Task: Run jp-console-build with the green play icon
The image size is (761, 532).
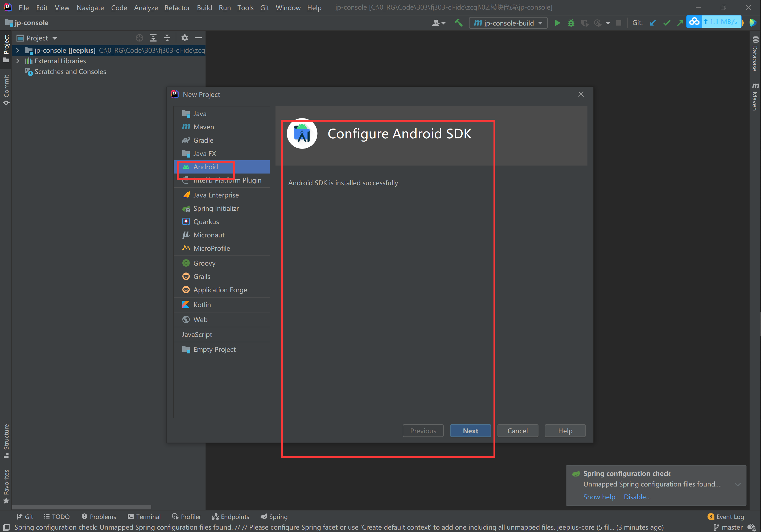Action: (557, 23)
